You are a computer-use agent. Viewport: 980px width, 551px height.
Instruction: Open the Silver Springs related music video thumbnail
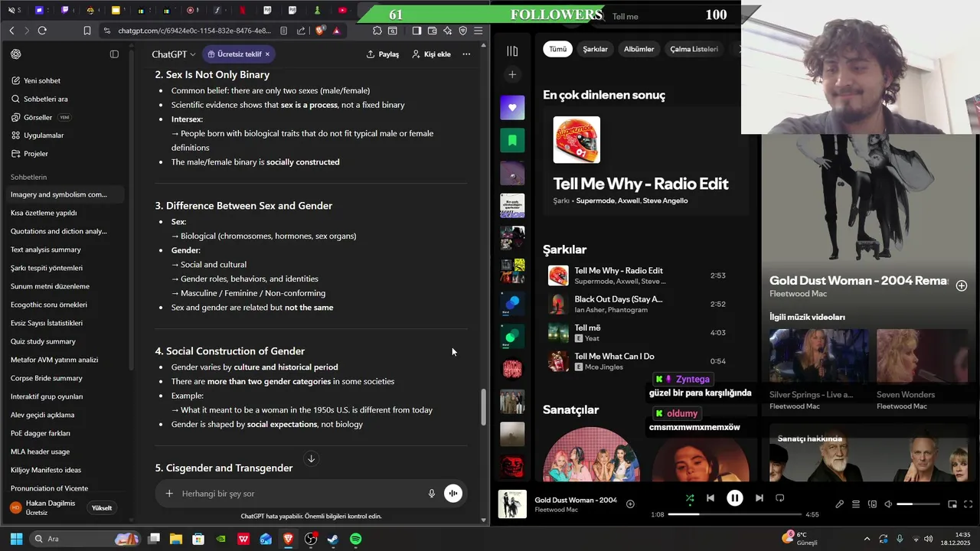[818, 356]
